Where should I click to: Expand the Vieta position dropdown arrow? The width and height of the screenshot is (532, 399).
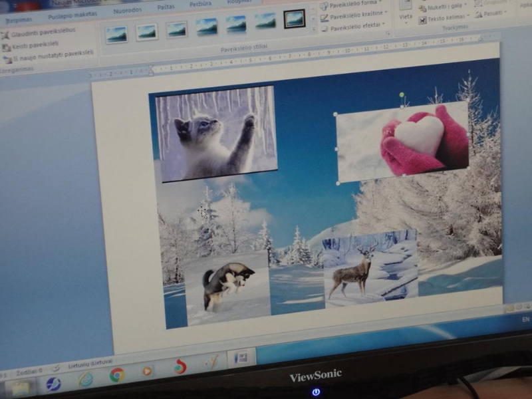pos(406,23)
